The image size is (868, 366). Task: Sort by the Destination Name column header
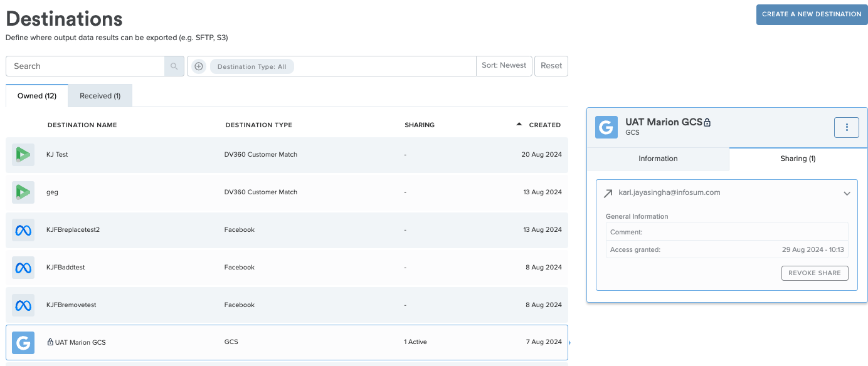coord(82,125)
